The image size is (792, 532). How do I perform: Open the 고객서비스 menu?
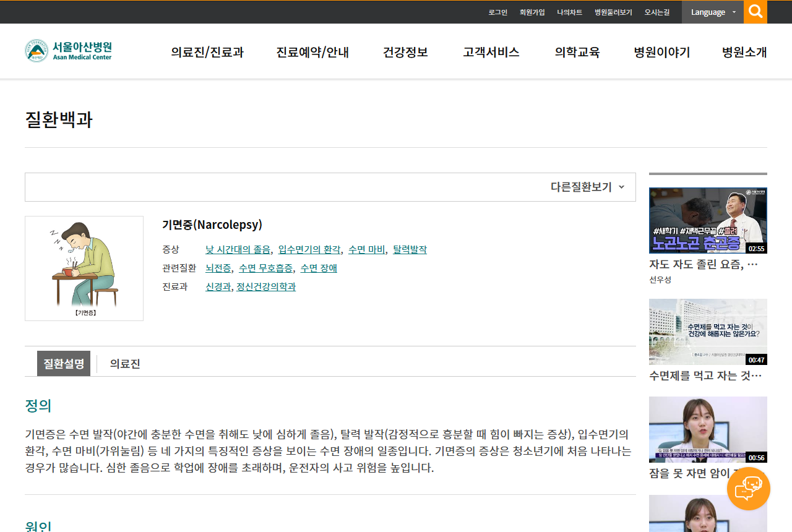click(491, 52)
